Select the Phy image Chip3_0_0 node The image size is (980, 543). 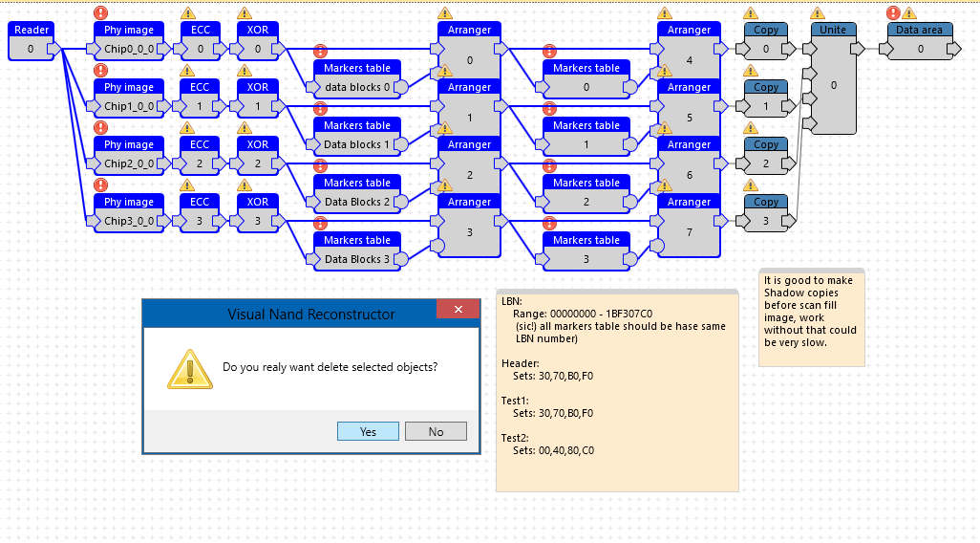tap(129, 213)
